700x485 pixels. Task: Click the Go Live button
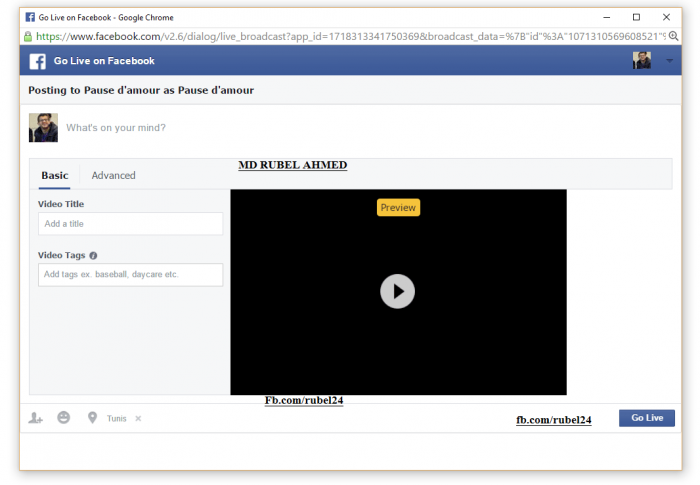tap(646, 418)
